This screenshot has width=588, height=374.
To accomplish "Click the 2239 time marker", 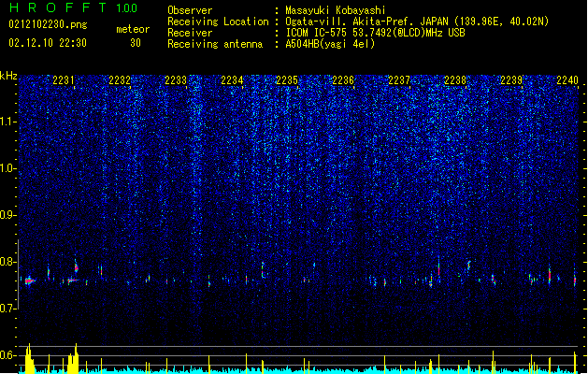I will 512,80.
